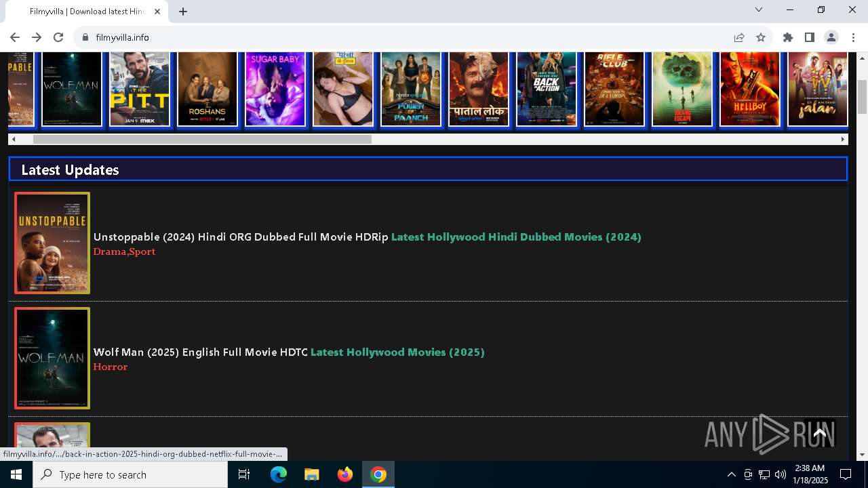Launch Microsoft Edge from taskbar
The height and width of the screenshot is (488, 868).
tap(279, 474)
